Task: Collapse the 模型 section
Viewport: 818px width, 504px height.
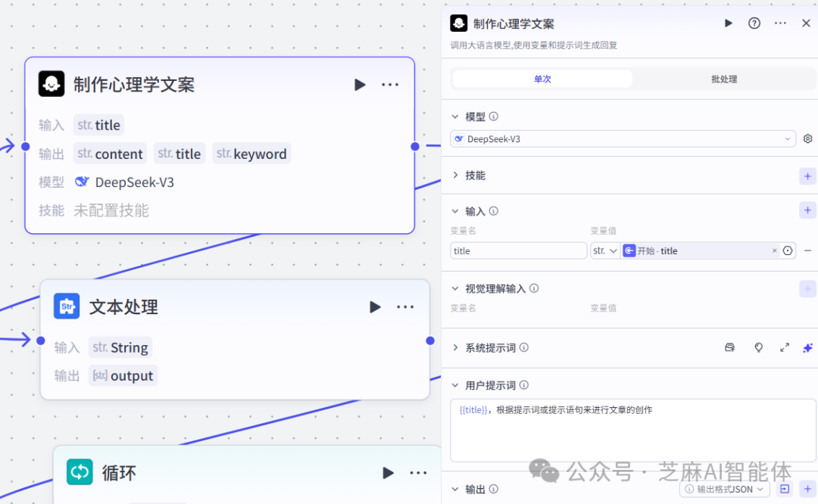Action: pos(455,117)
